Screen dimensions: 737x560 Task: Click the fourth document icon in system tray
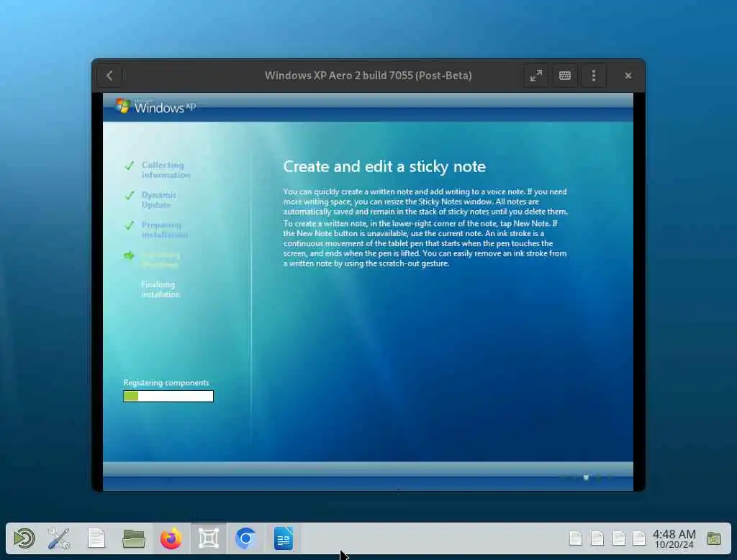pyautogui.click(x=639, y=538)
